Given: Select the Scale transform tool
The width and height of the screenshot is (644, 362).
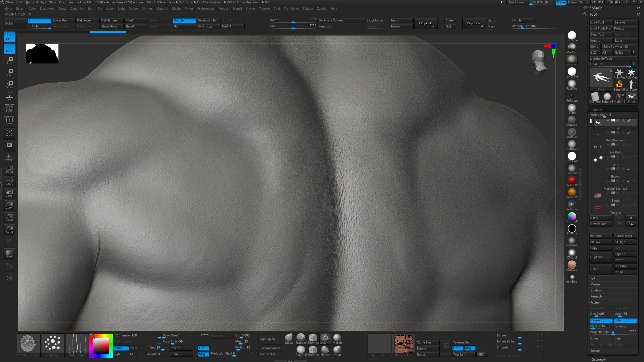Looking at the screenshot, I should [x=9, y=72].
